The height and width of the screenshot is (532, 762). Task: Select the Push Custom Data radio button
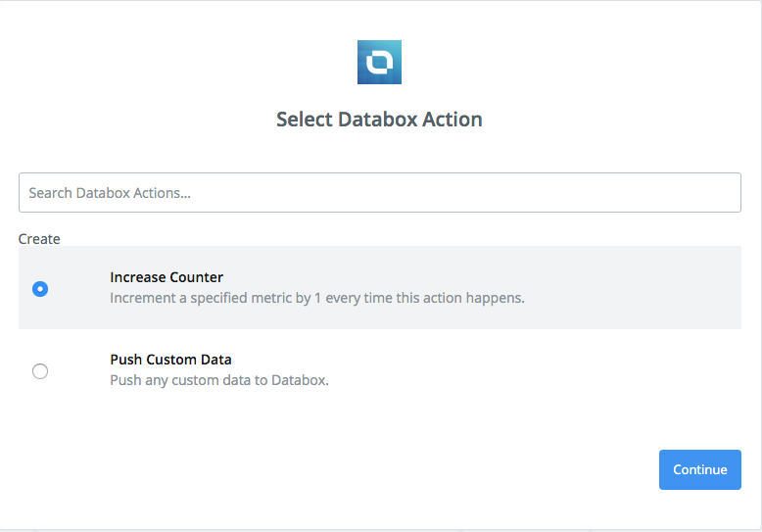click(40, 371)
